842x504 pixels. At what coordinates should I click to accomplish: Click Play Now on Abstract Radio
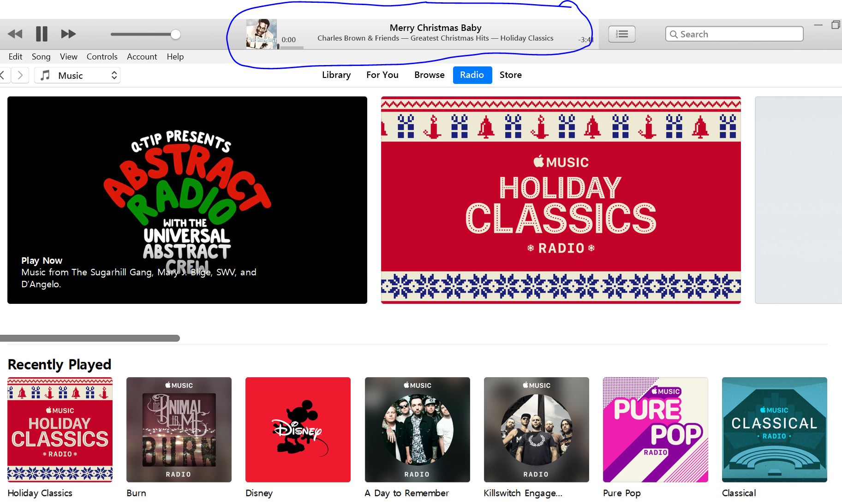click(x=42, y=261)
